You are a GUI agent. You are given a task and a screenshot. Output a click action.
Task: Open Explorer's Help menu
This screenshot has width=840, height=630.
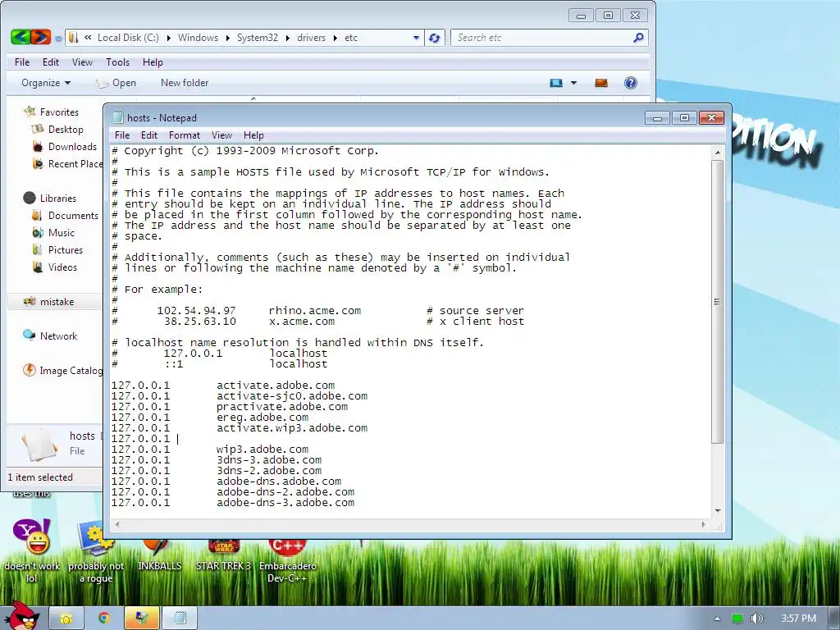point(153,62)
